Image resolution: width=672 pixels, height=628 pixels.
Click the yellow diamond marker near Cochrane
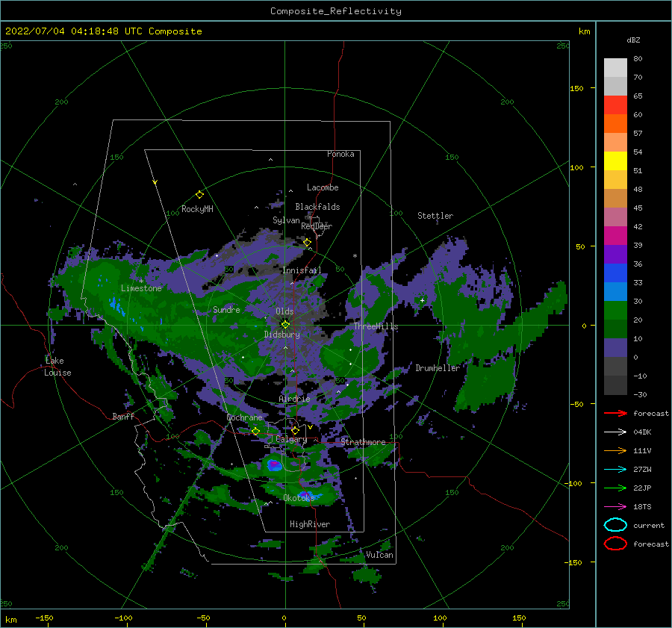[256, 431]
